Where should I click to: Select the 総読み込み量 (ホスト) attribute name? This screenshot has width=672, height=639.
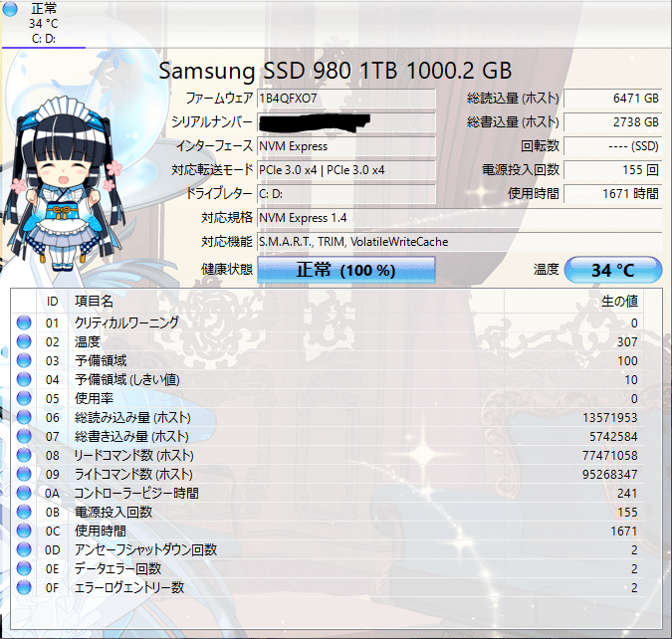[x=132, y=417]
